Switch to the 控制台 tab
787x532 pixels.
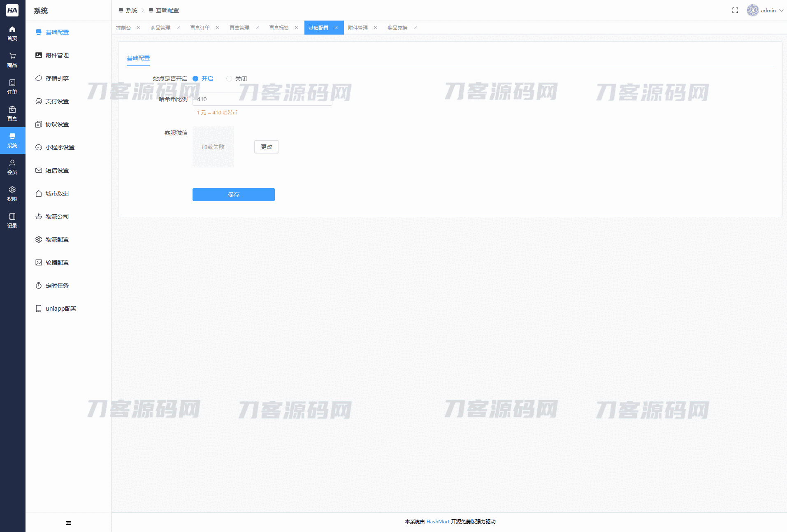click(123, 28)
